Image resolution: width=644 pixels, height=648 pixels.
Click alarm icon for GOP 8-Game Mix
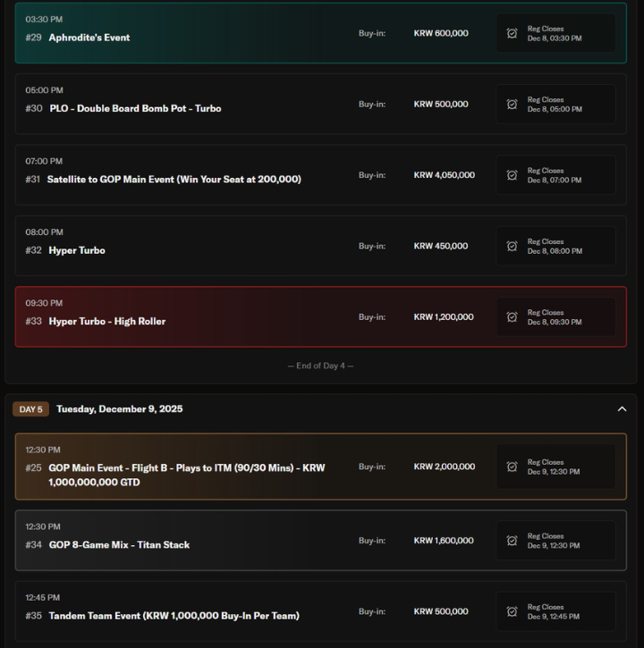(512, 541)
